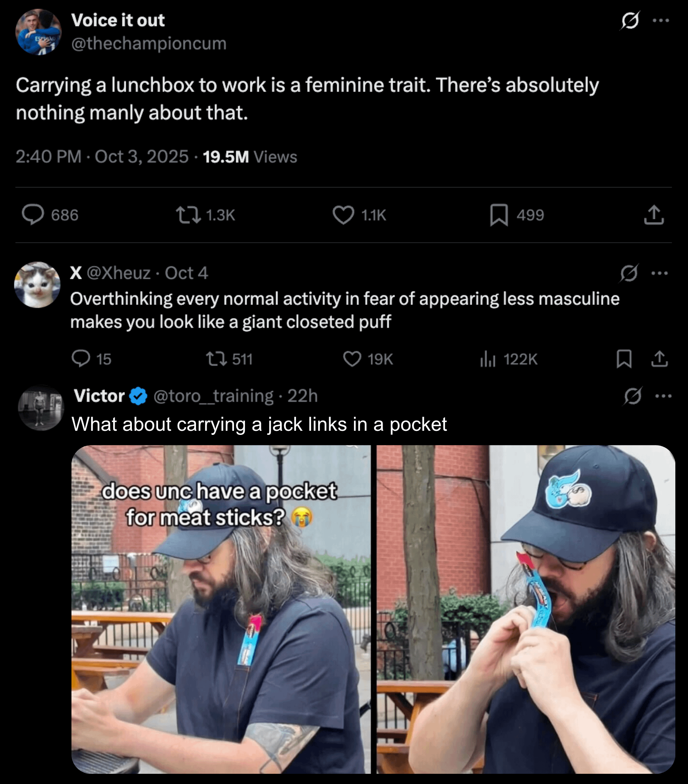Bookmark the @Xheuz reply
This screenshot has height=784, width=688.
624,359
